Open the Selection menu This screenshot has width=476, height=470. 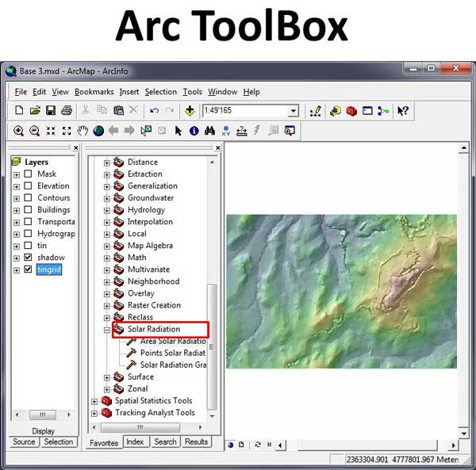click(x=161, y=92)
